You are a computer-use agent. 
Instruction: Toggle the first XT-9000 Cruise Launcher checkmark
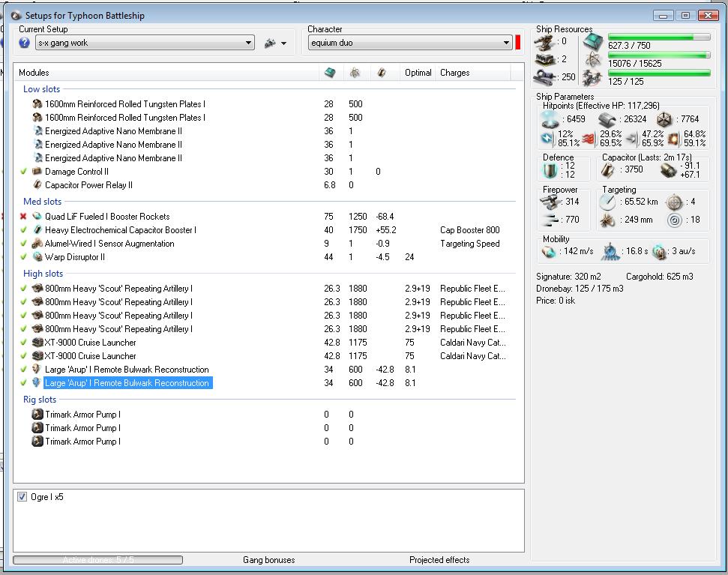(x=24, y=343)
